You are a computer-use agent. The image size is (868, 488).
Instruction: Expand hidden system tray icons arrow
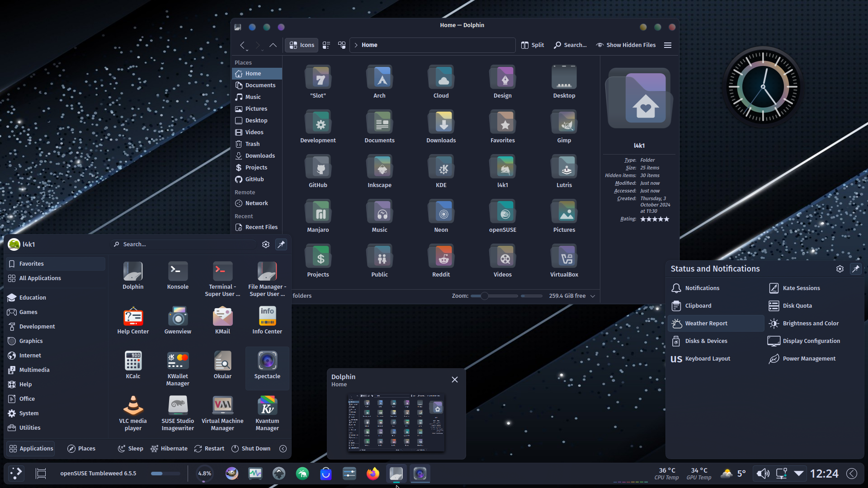click(799, 474)
